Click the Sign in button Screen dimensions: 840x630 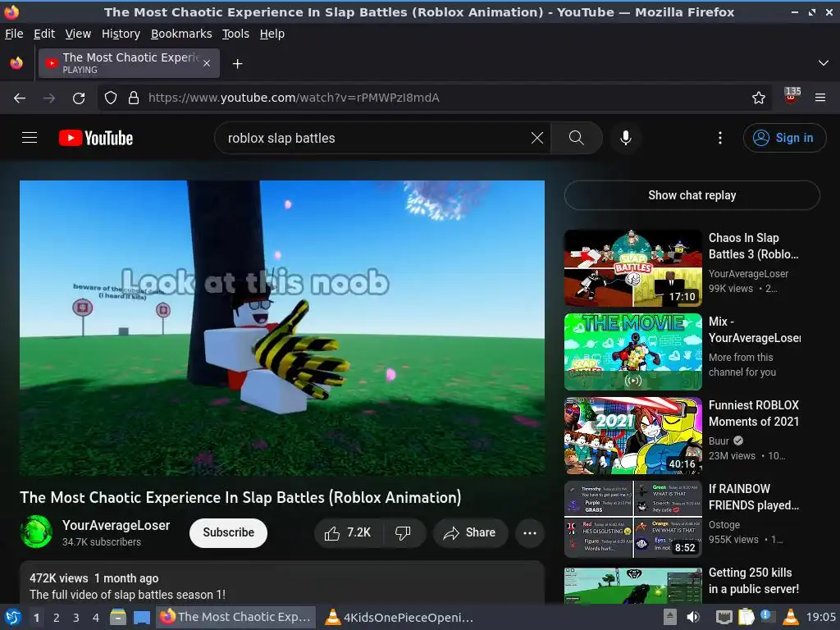coord(783,138)
